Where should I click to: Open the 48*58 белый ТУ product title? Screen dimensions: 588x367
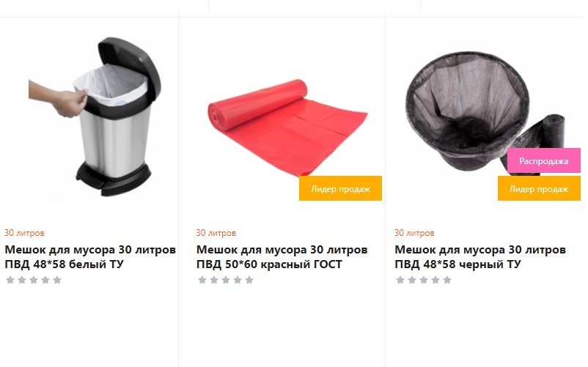(90, 256)
